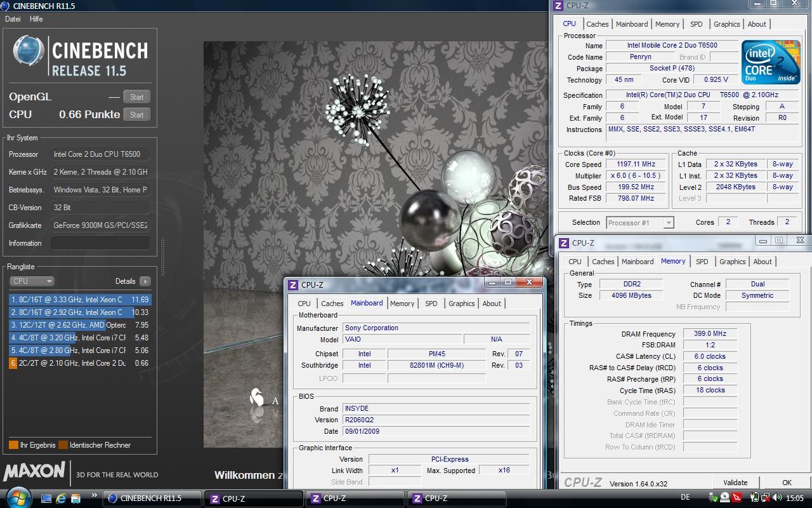The image size is (812, 508).
Task: Switch to CPU tab in the Memory CPU-Z window
Action: point(575,262)
